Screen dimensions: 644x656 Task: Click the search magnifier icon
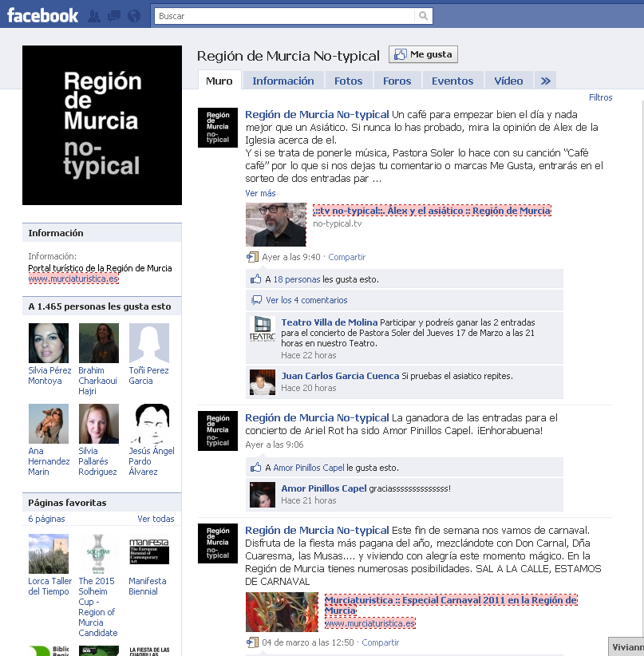click(424, 16)
